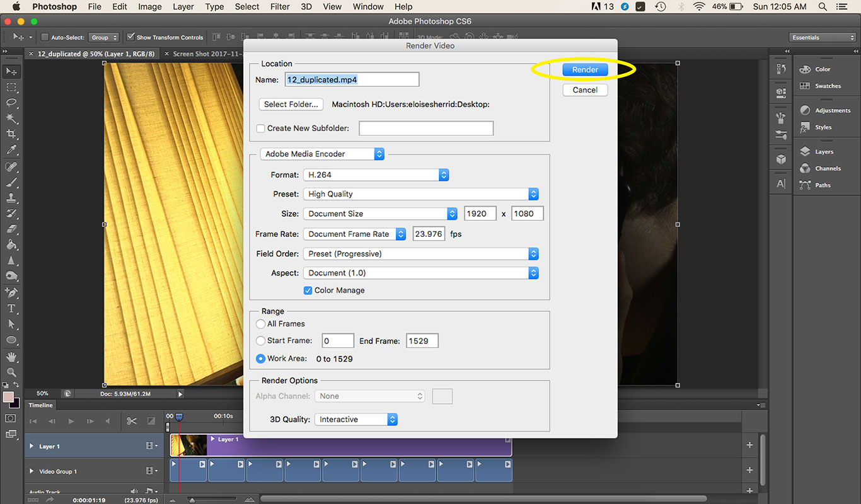Open the 3D Quality Interactive dropdown
This screenshot has width=861, height=504.
(356, 420)
